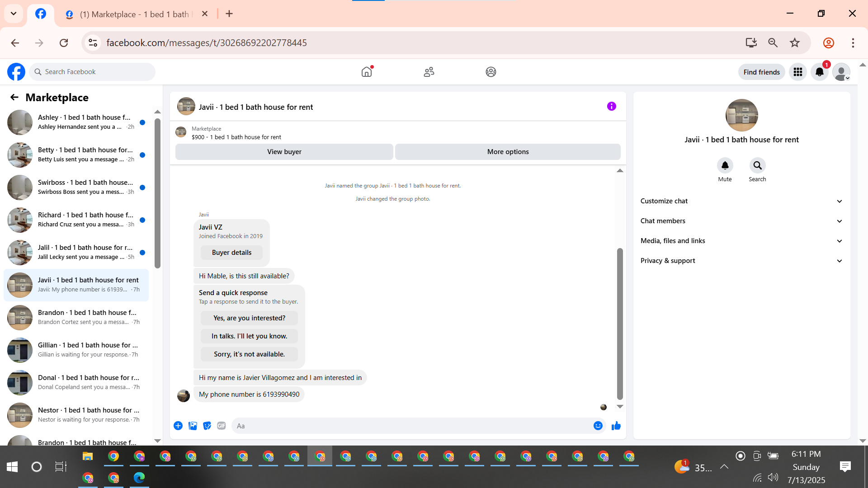This screenshot has width=868, height=488.
Task: Search within the Javii conversation
Action: tap(757, 166)
